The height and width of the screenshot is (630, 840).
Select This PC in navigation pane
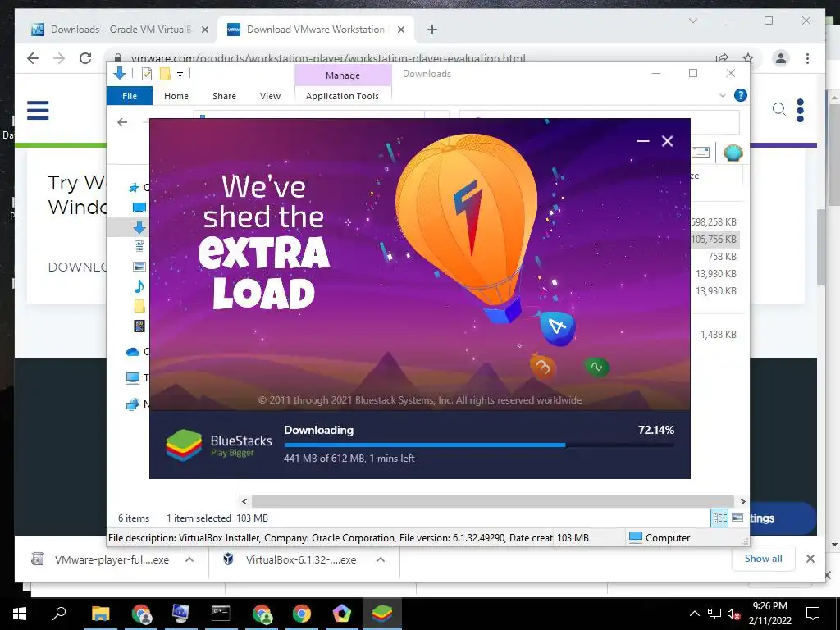[x=133, y=378]
